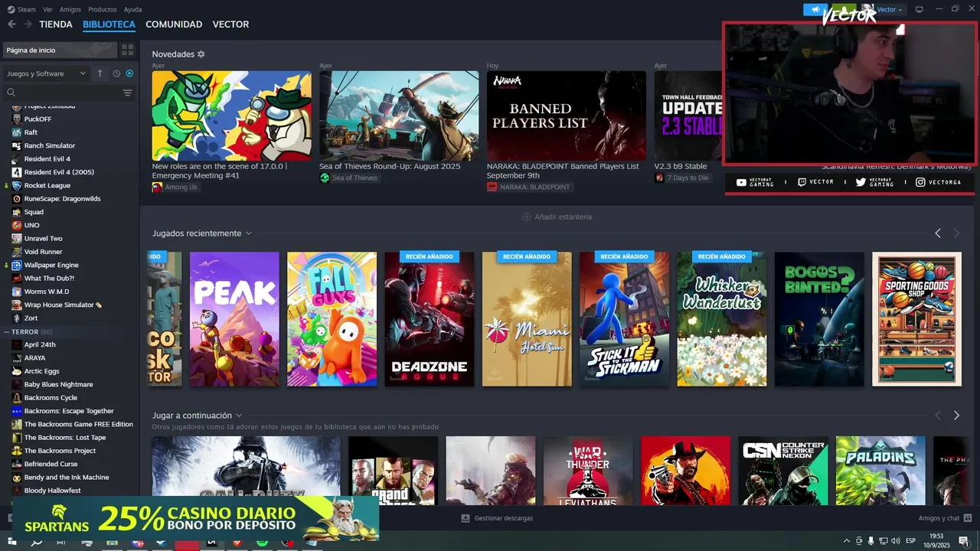Switch to Big Picture mode icon
Screen dimensions: 980x551
[920, 9]
